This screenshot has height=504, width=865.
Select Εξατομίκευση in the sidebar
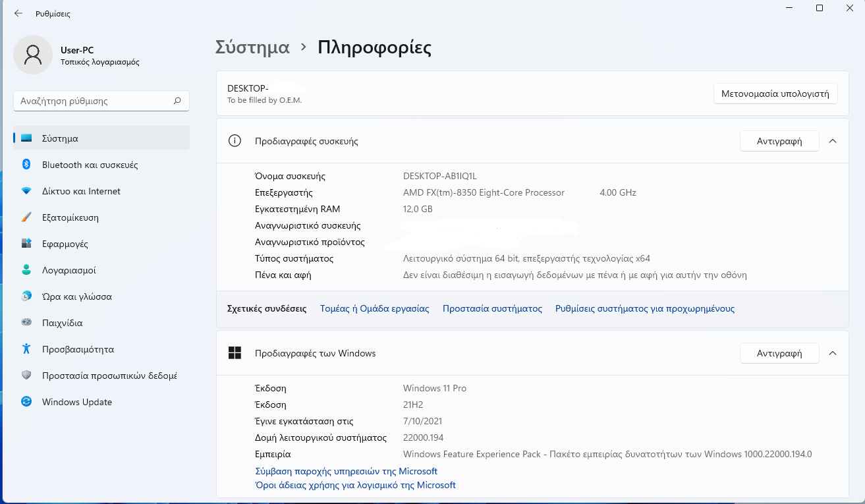point(101,217)
